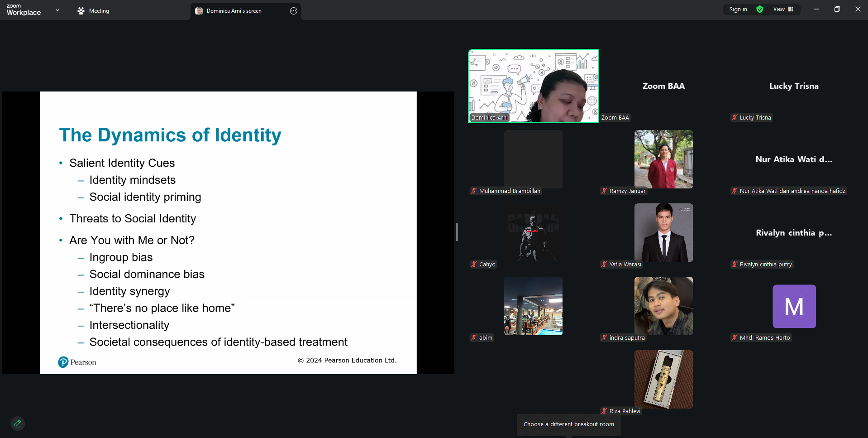This screenshot has width=868, height=438.
Task: Open more options for Dominica Arni's screen
Action: click(x=294, y=11)
